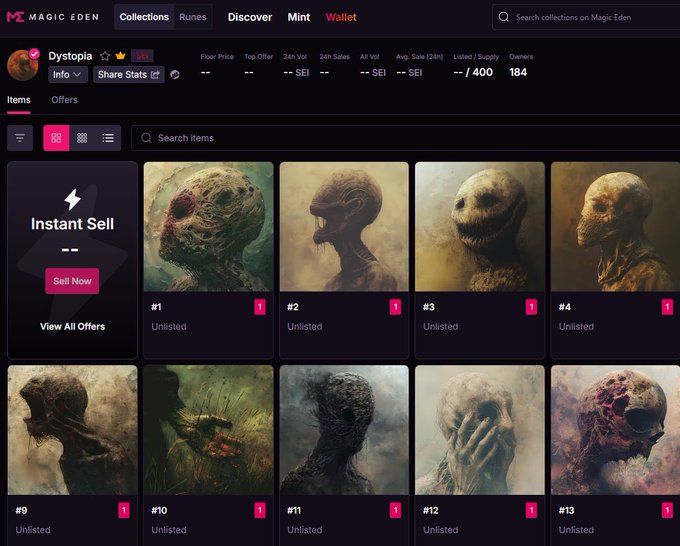Viewport: 680px width, 546px height.
Task: Click the Dystopia collection avatar
Action: [23, 65]
